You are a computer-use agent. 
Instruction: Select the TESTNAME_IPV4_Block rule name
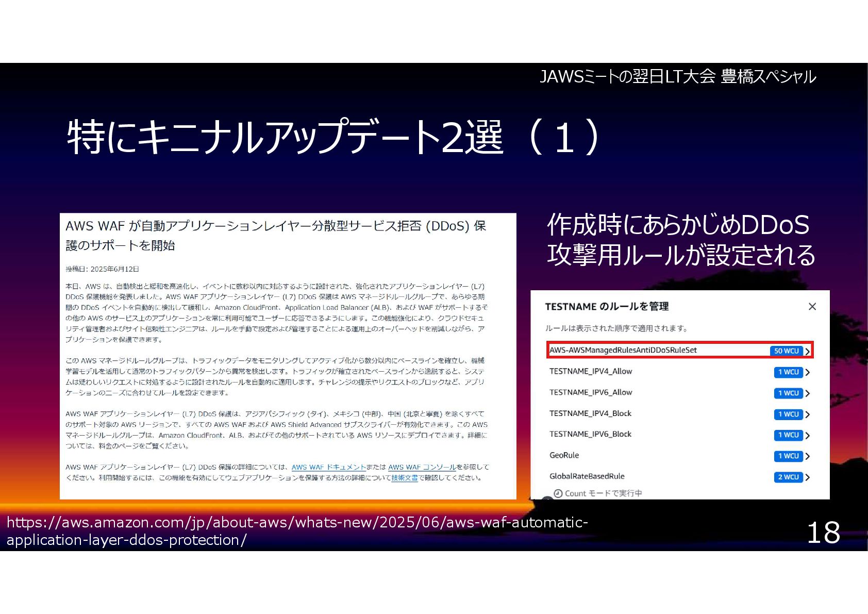[590, 413]
